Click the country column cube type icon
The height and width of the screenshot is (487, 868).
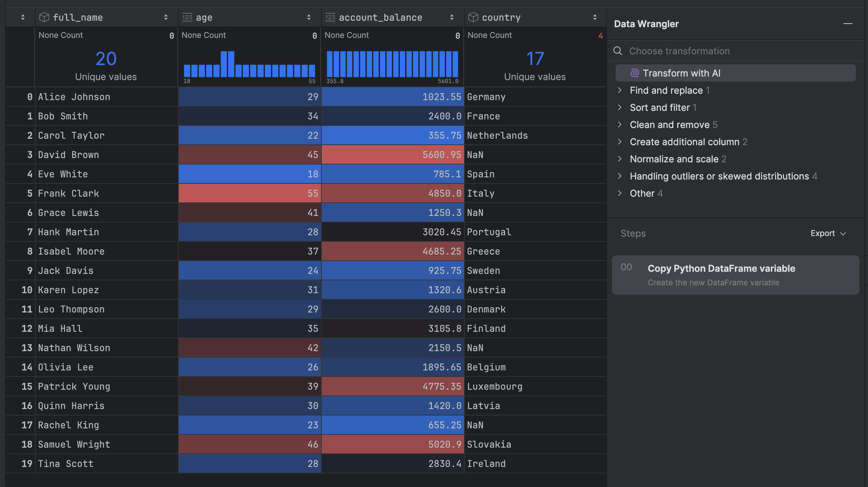pyautogui.click(x=473, y=17)
